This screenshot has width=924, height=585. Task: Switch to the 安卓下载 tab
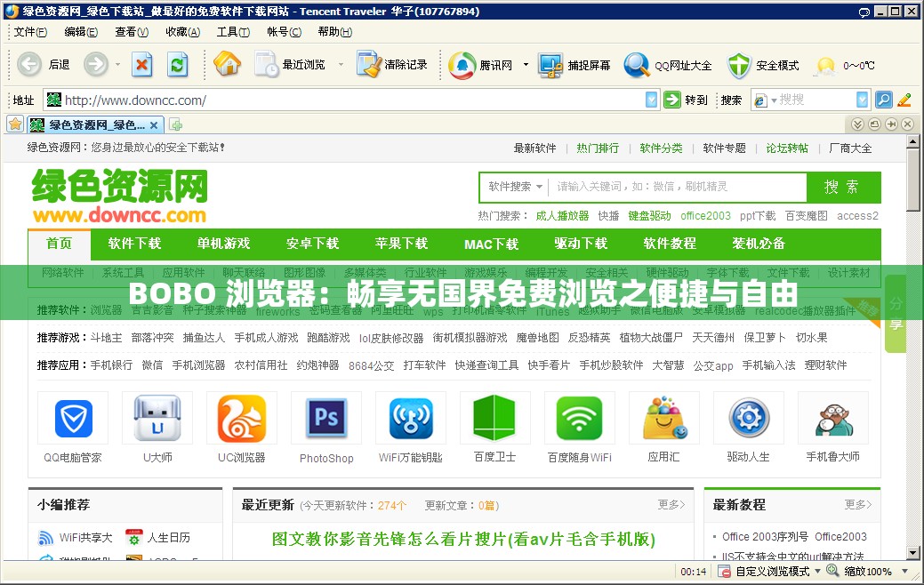[x=312, y=244]
